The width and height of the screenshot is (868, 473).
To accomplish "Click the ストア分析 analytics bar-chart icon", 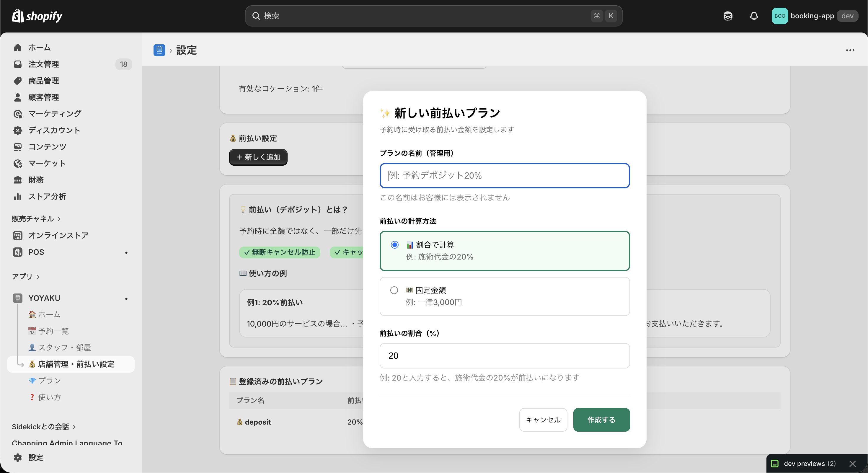I will 17,196.
